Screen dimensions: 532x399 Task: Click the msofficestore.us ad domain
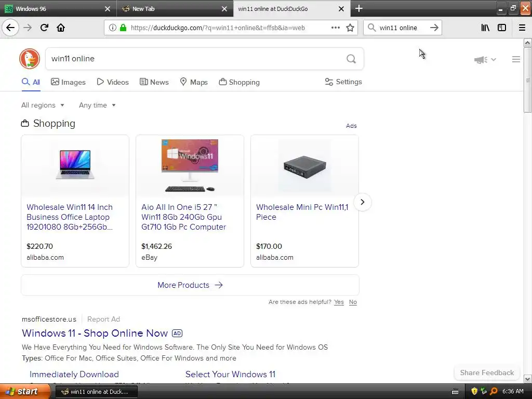point(49,319)
